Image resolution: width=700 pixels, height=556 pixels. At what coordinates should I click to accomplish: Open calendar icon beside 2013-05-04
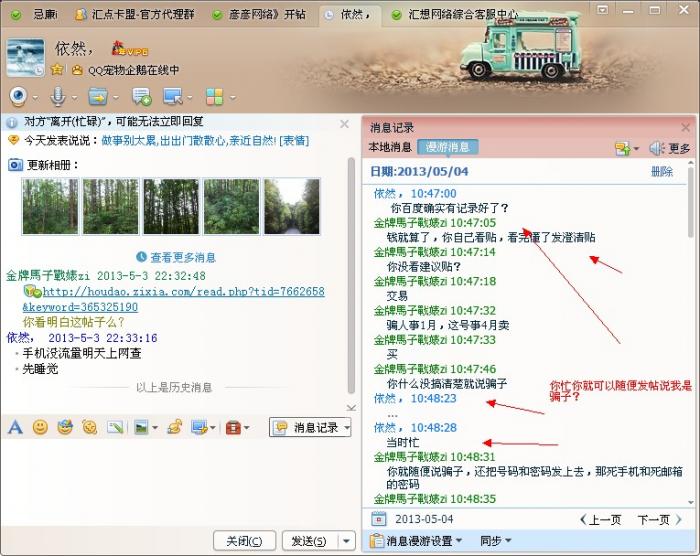tap(379, 519)
